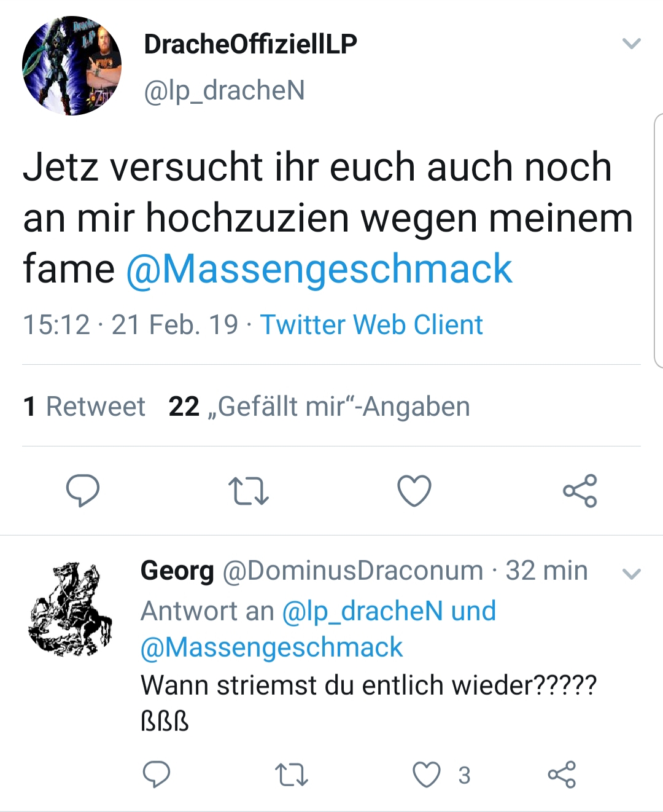This screenshot has width=663, height=812.
Task: Open @Massengeschmack mention in main tweet
Action: 319,269
